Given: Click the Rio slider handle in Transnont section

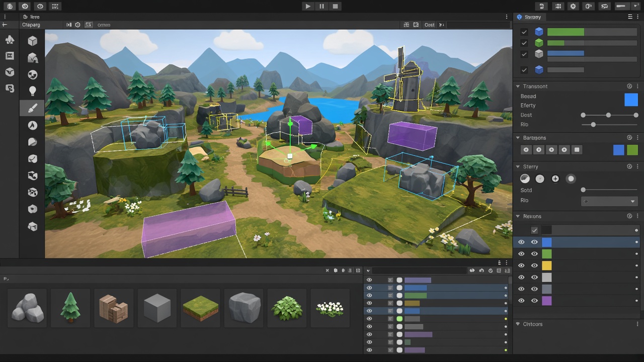Looking at the screenshot, I should click(x=593, y=125).
